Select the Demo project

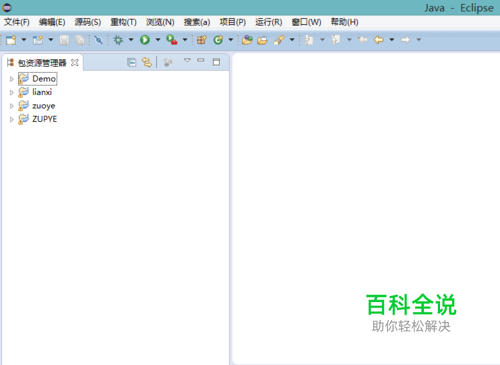(37, 79)
